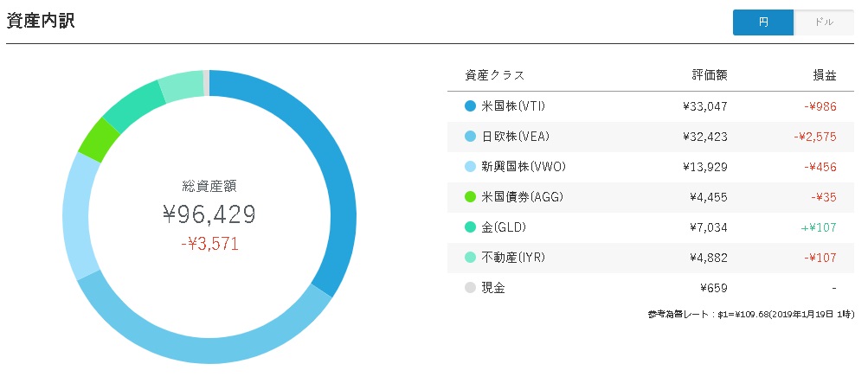Viewport: 868px width, 383px height.
Task: Click the 金(GLD) teal legend dot
Action: coord(470,227)
